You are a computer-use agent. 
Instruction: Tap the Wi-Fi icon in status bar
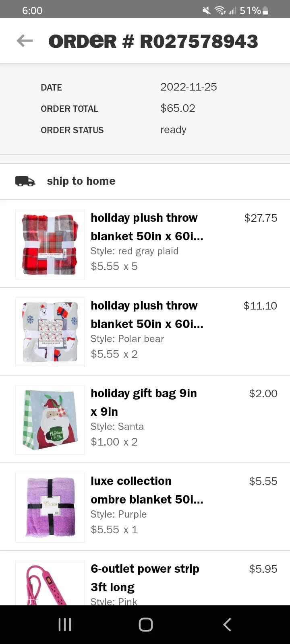click(220, 11)
